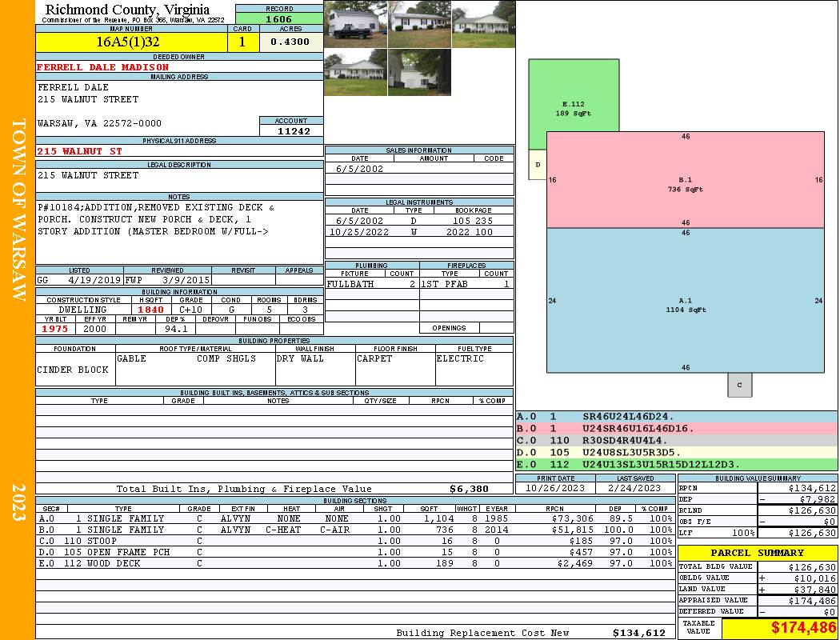Click RPCN value $73,306 for section A.0
The width and height of the screenshot is (840, 640).
[x=572, y=518]
